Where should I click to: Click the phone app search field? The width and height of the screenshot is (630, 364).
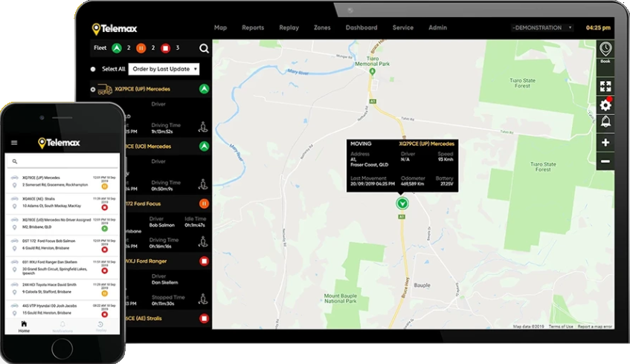[x=62, y=161]
